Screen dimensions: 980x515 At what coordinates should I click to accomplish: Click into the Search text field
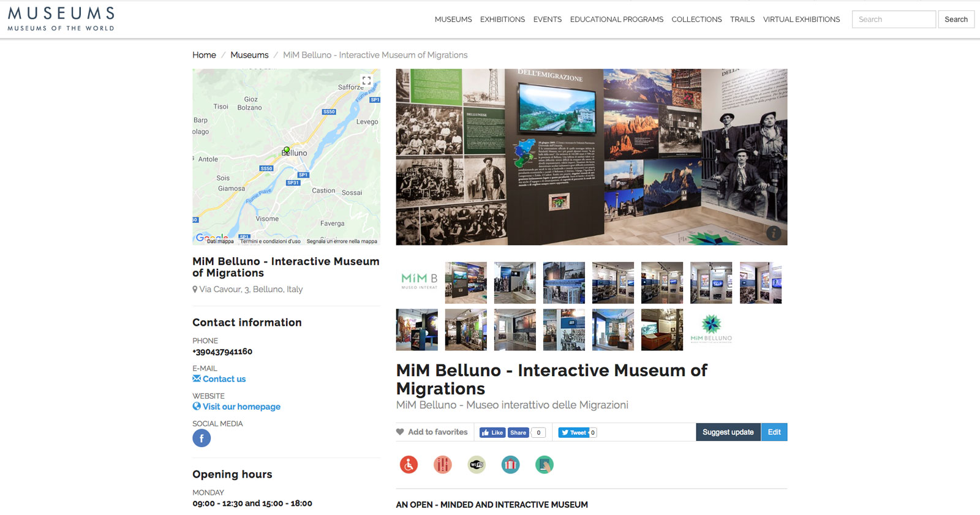(894, 20)
